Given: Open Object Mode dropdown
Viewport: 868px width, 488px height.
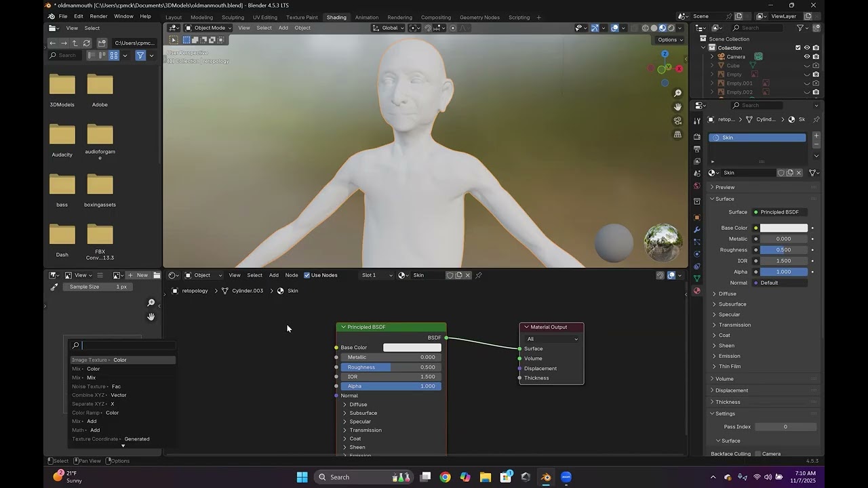Looking at the screenshot, I should click(x=208, y=28).
